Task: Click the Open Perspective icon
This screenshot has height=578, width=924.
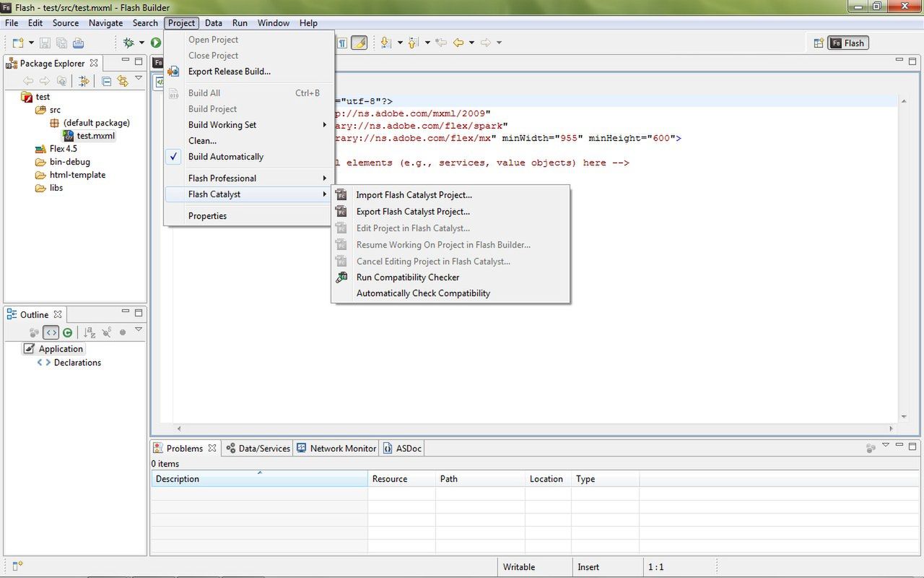Action: click(x=818, y=43)
